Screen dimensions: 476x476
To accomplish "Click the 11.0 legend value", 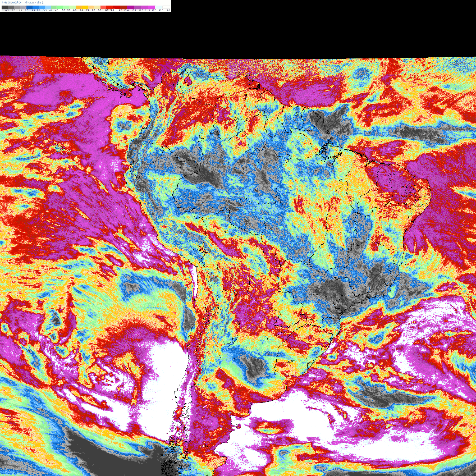I will [x=141, y=10].
